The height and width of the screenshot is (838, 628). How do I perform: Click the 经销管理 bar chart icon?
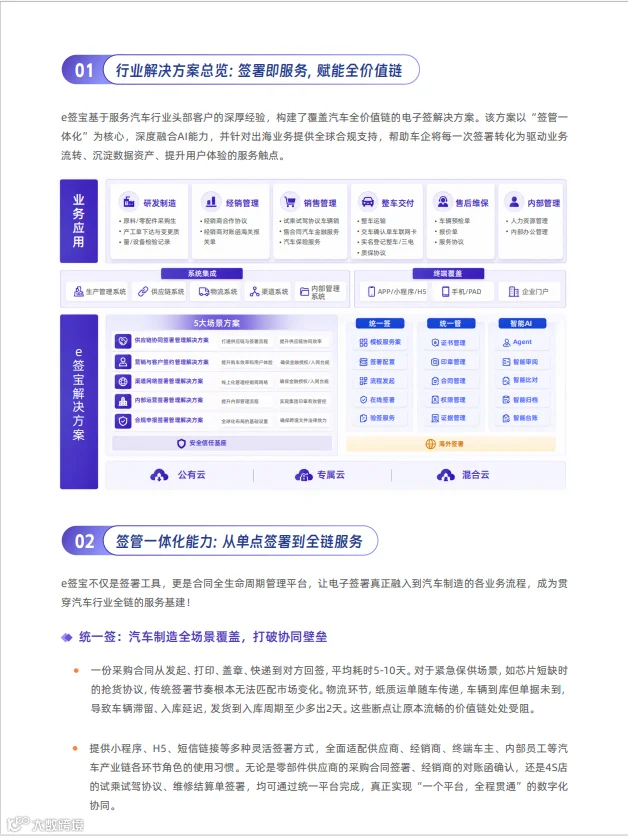click(x=211, y=202)
